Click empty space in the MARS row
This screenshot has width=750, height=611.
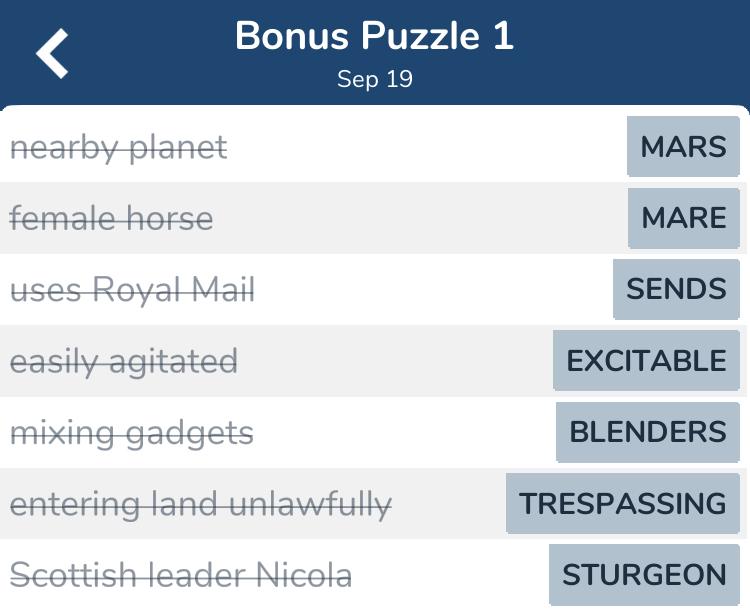(x=426, y=146)
